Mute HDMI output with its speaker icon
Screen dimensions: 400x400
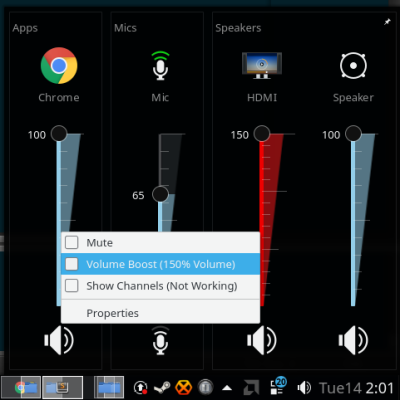[262, 340]
